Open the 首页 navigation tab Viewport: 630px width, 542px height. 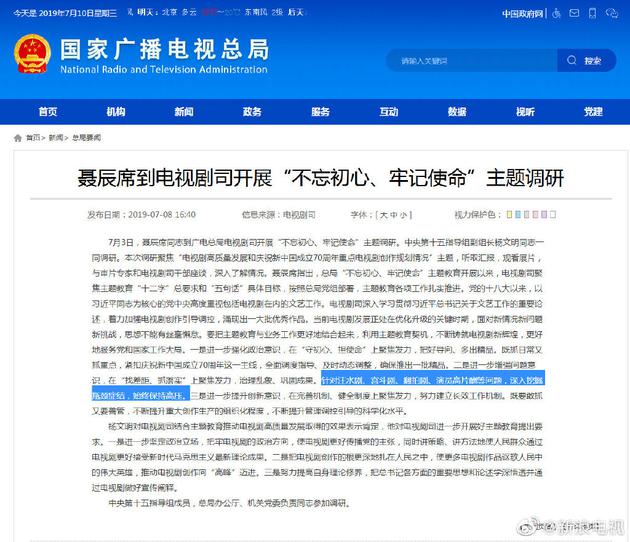(48, 112)
